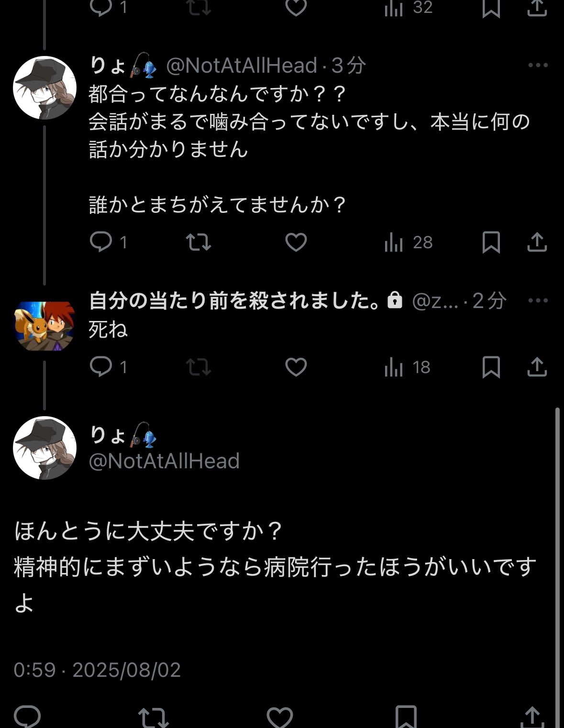Share the 死ね reply tweet

(537, 367)
